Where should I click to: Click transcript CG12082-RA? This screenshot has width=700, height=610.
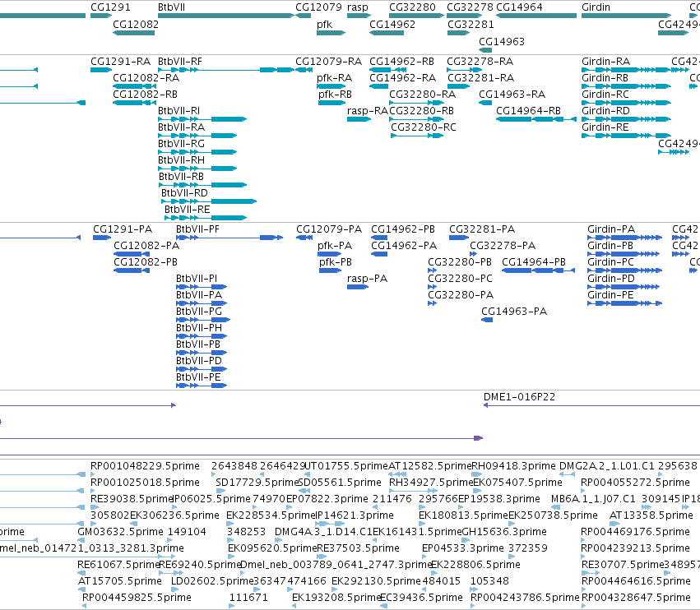[146, 77]
